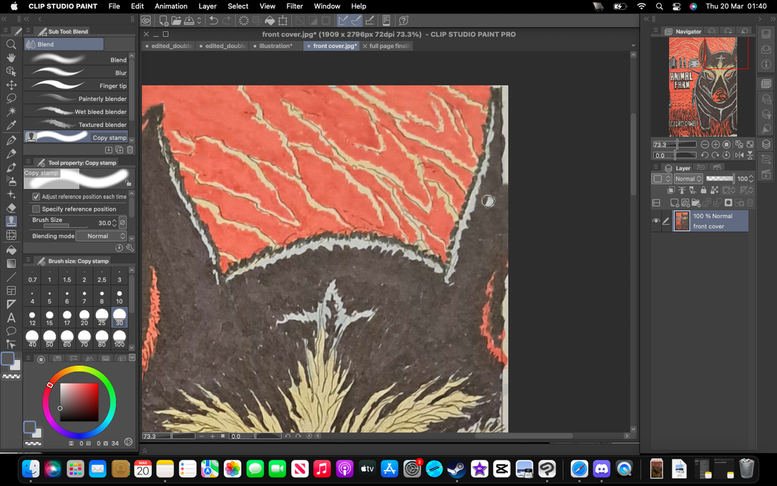777x486 pixels.
Task: Open save options arrows in command bar
Action: click(x=199, y=20)
